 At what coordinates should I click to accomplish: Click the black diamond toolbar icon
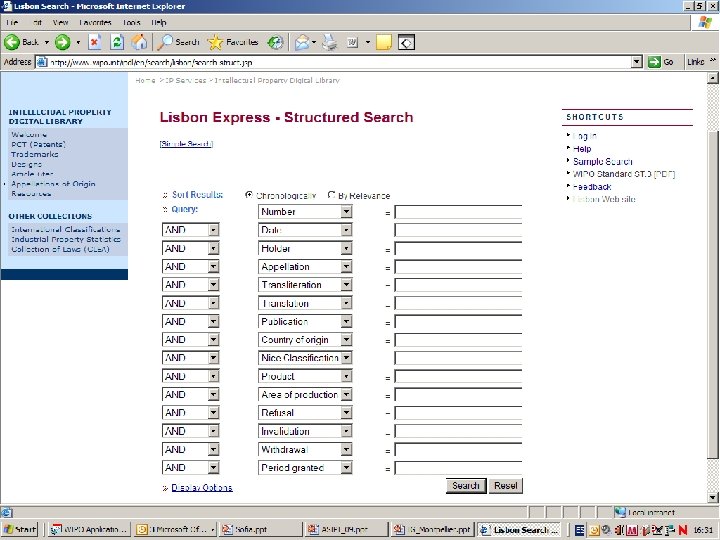(x=406, y=42)
